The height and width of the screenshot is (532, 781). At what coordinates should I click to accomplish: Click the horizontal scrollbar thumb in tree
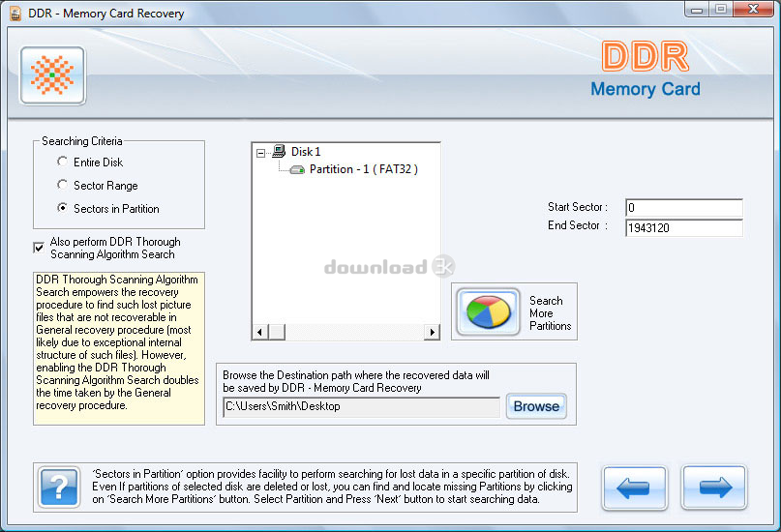click(x=277, y=332)
